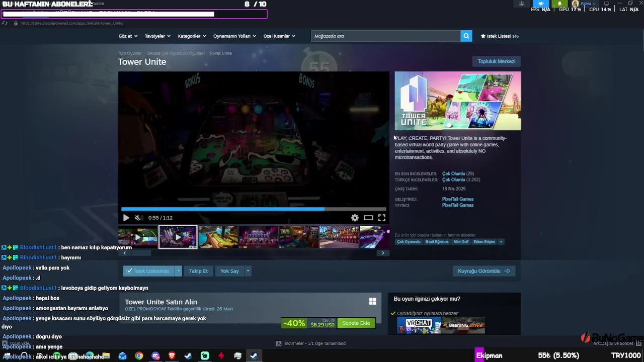Open Outlook icon in taskbar
The width and height of the screenshot is (644, 362).
pyautogui.click(x=122, y=356)
